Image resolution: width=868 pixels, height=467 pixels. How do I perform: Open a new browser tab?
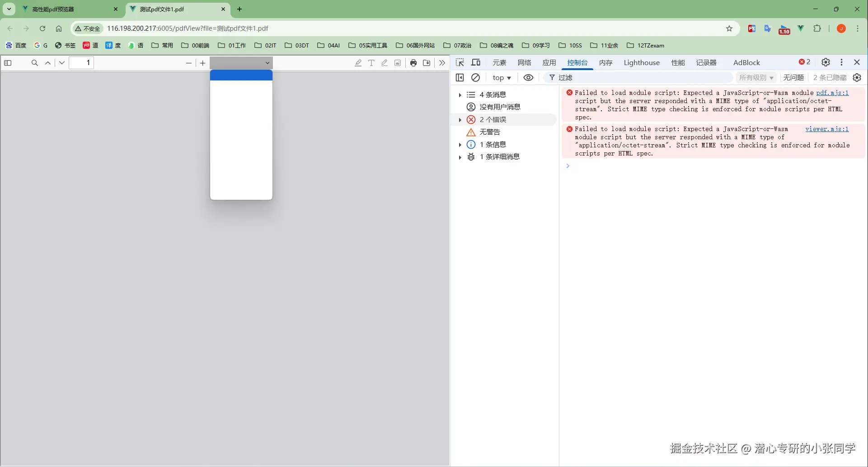coord(239,9)
